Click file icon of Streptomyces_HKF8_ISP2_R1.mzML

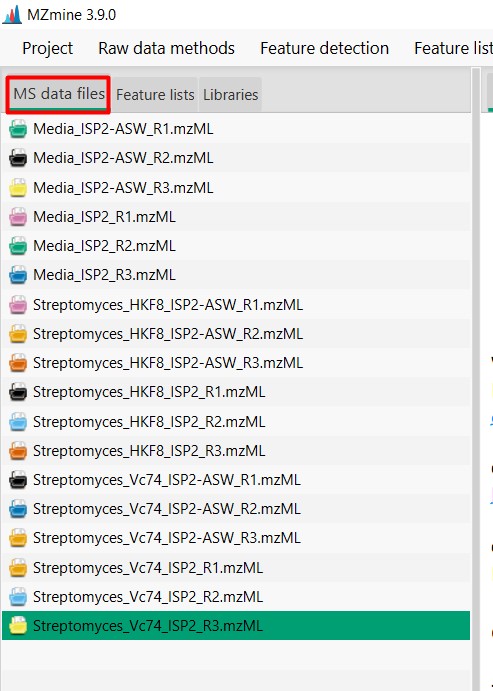coord(18,392)
